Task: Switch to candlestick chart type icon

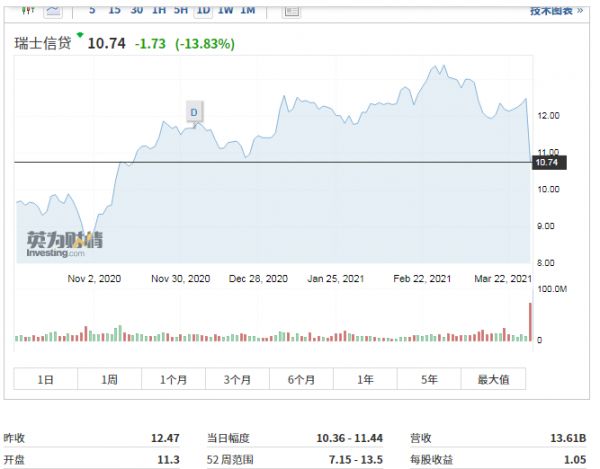Action: pos(27,9)
